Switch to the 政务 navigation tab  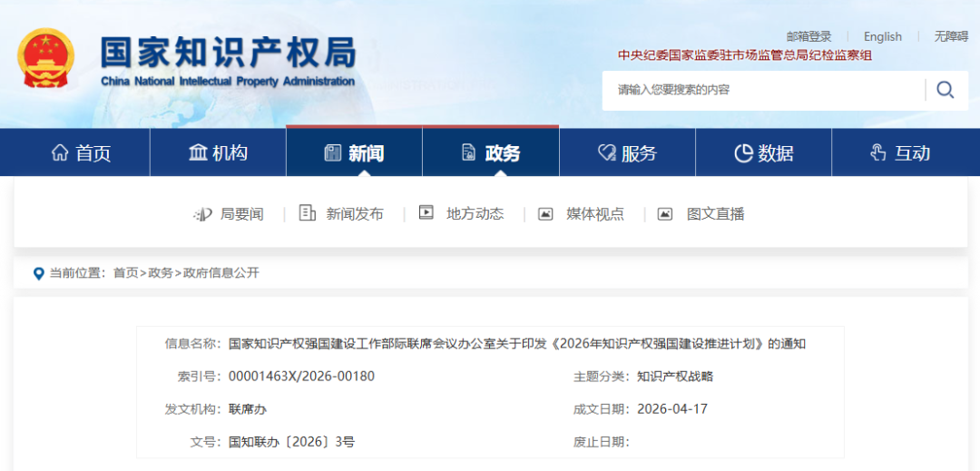click(x=491, y=152)
